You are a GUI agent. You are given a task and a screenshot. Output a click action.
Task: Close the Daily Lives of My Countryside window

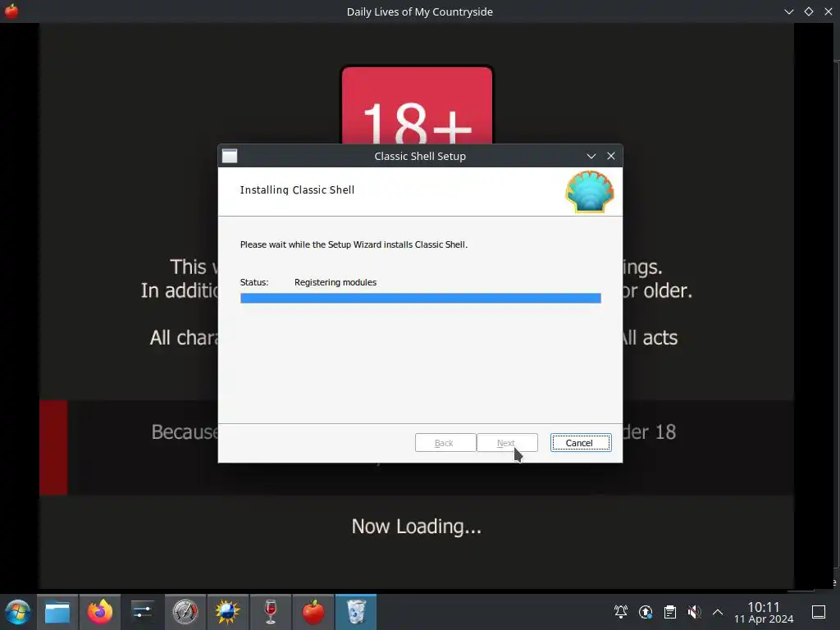pos(829,11)
